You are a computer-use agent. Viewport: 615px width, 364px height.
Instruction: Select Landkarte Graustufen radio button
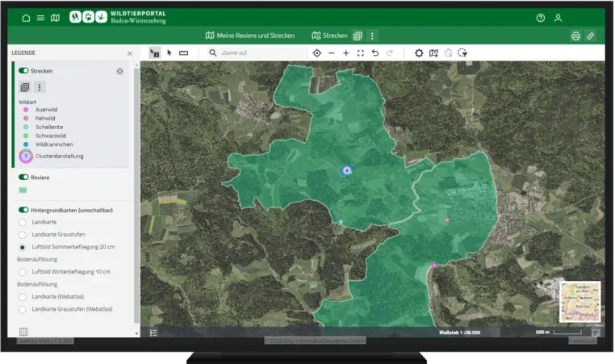[23, 235]
